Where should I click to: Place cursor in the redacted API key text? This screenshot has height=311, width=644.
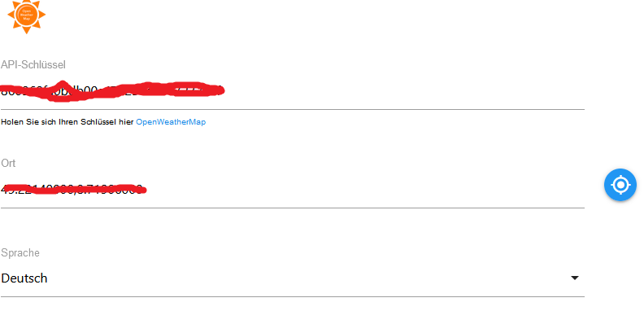click(111, 91)
